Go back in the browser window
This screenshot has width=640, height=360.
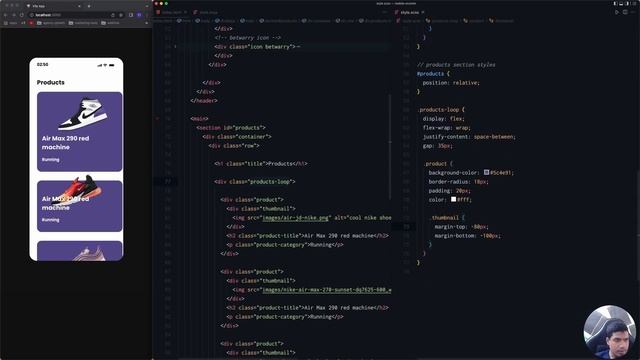[x=6, y=15]
